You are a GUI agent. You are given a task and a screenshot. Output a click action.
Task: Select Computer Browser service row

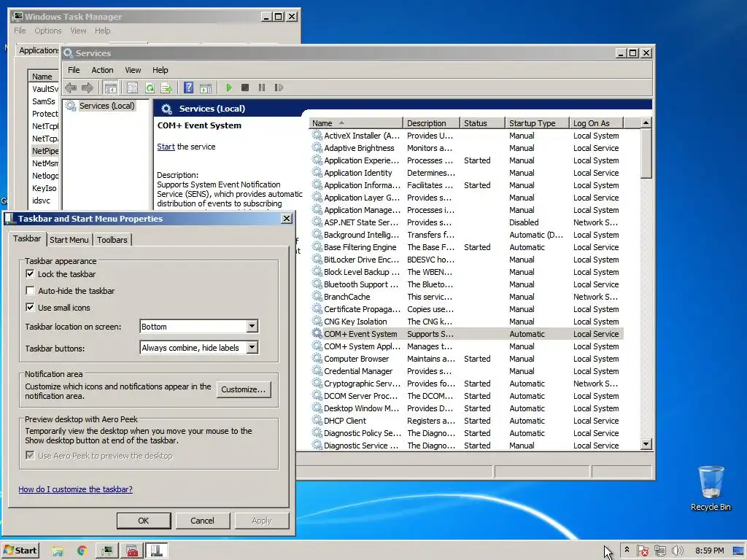click(x=466, y=359)
